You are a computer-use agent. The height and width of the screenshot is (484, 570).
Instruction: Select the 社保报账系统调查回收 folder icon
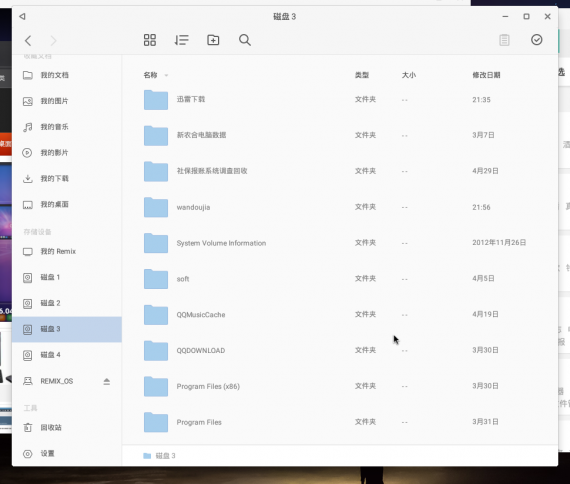[x=156, y=171]
